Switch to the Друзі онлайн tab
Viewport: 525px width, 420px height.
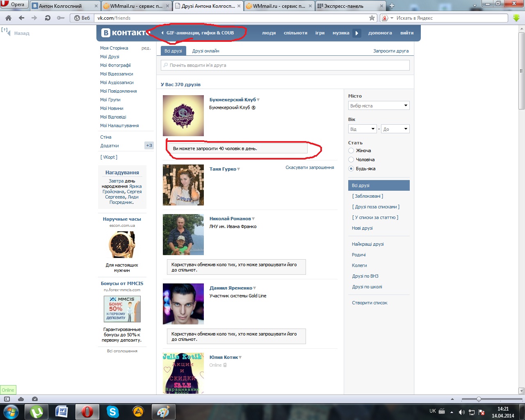[x=205, y=51]
